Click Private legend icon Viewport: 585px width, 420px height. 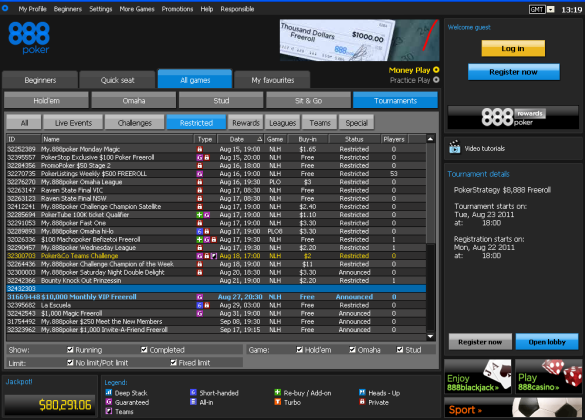click(362, 402)
